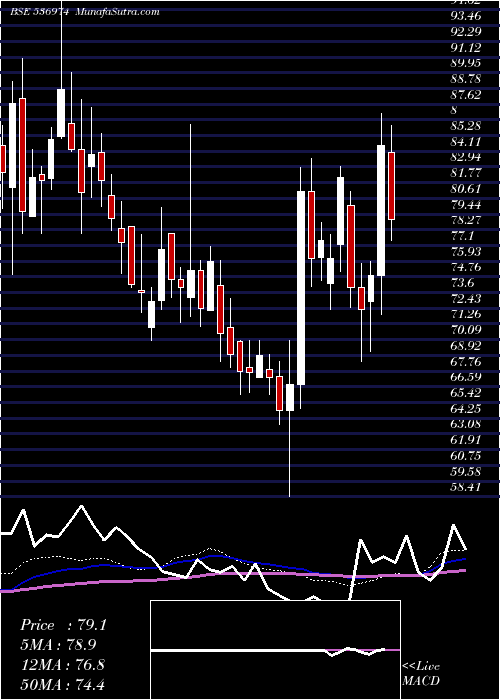Select the 68.92 axis value
This screenshot has height=700, width=500.
tap(466, 345)
